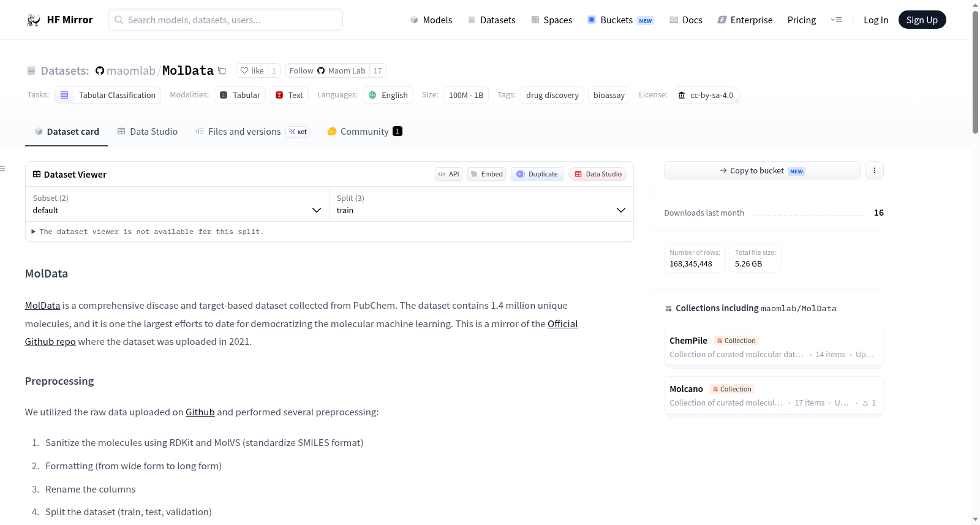Image resolution: width=980 pixels, height=525 pixels.
Task: Click the Collections grid icon
Action: tap(668, 308)
